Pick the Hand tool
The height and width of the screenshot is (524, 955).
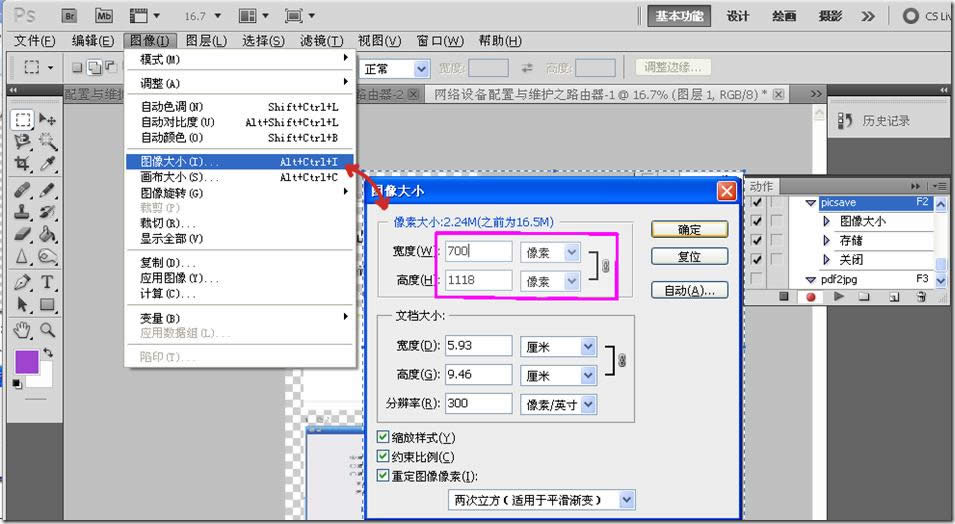coord(23,329)
